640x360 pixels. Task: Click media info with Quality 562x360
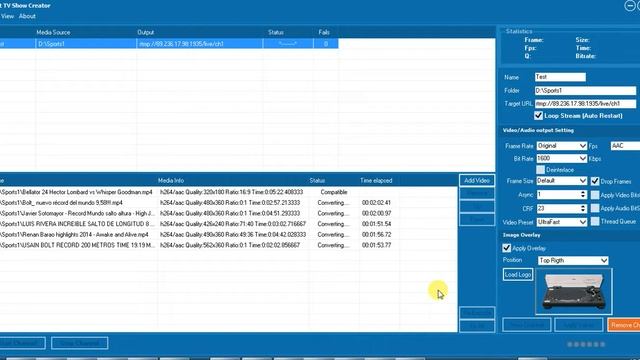point(230,245)
